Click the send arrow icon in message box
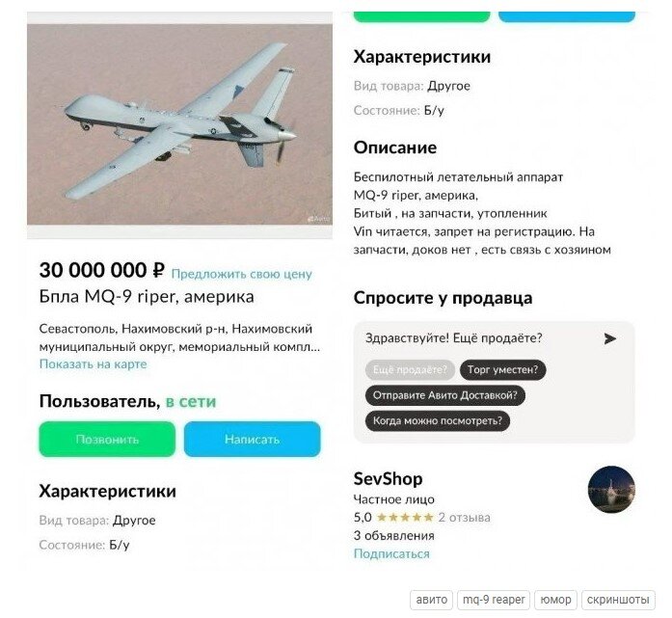 click(609, 338)
